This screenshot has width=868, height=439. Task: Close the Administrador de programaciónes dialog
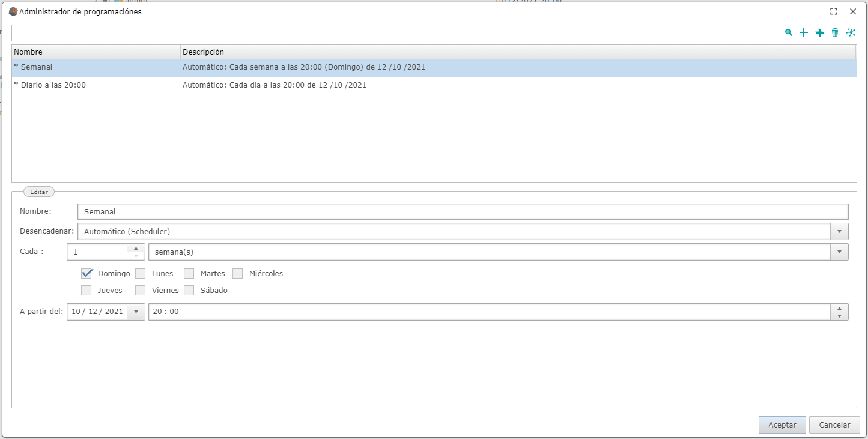(853, 11)
